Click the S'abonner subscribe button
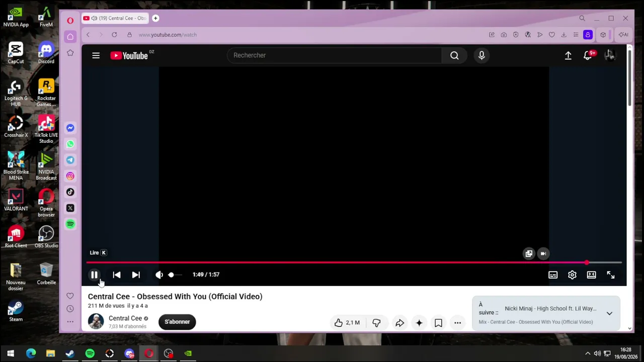Viewport: 644px width, 362px height. 177,322
